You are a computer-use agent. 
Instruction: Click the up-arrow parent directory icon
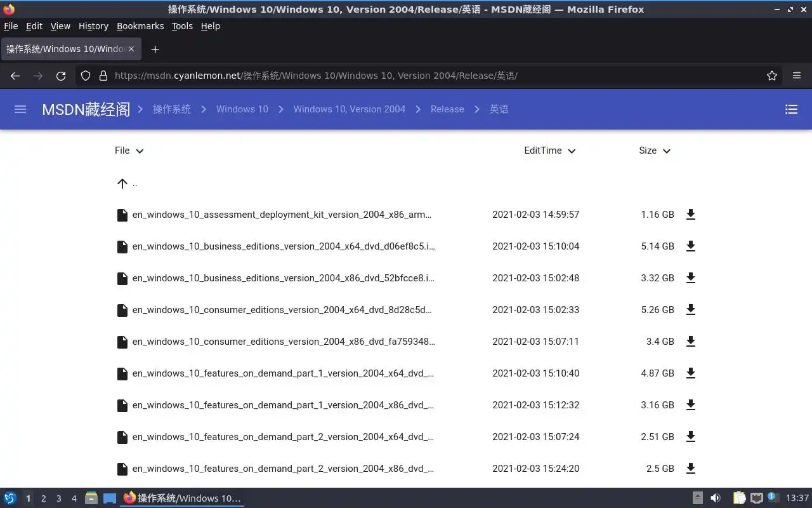(x=122, y=184)
